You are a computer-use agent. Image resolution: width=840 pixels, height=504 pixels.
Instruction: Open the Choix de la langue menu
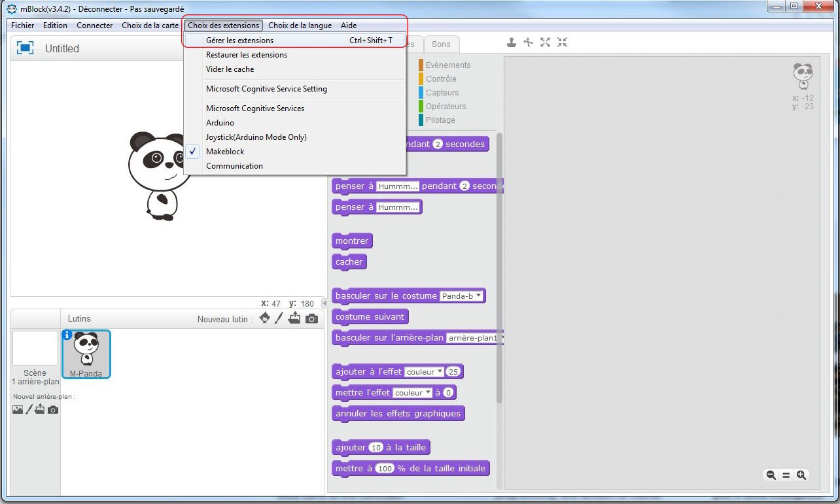click(x=300, y=25)
